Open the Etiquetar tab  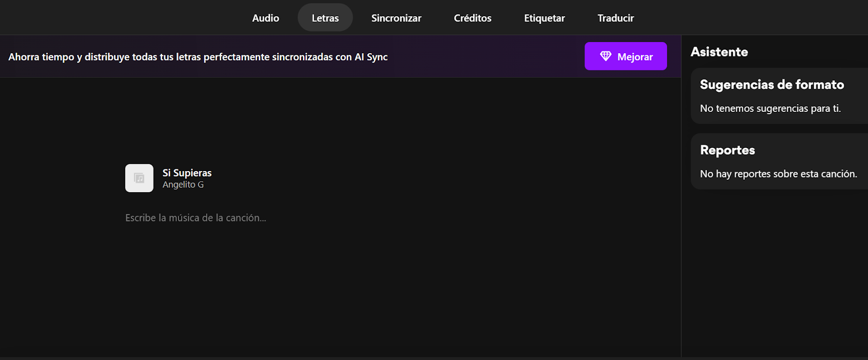point(544,18)
